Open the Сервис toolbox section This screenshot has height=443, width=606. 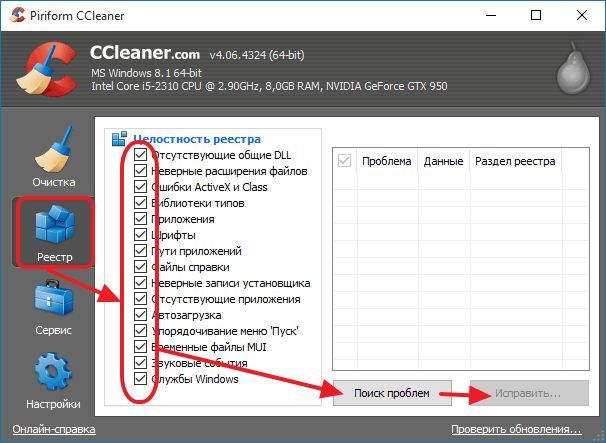pos(54,307)
